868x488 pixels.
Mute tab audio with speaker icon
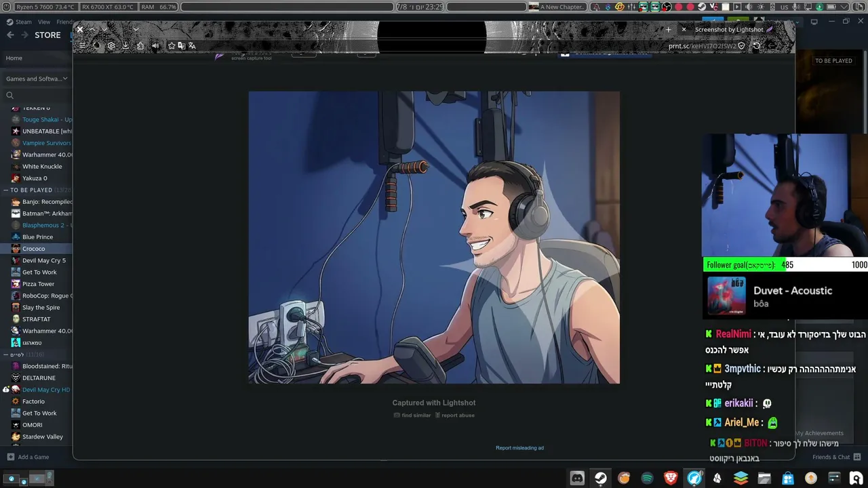(x=155, y=46)
